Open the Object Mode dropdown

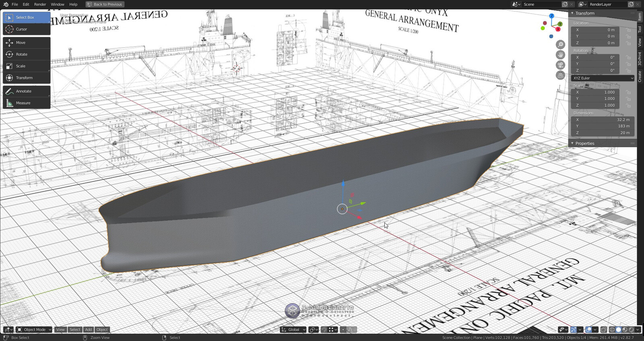[34, 330]
